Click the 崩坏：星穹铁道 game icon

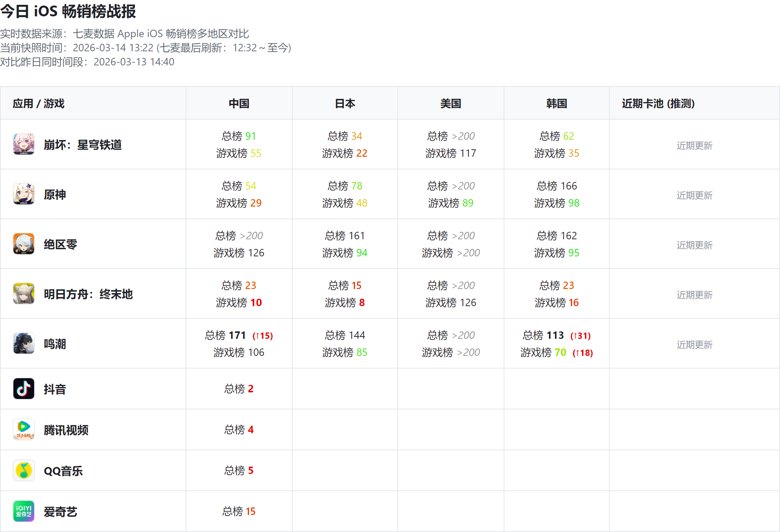24,144
